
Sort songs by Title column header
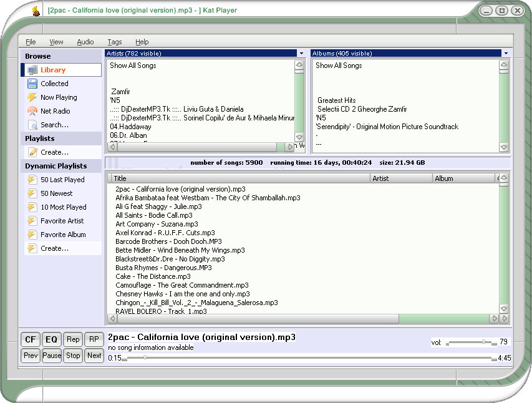[239, 178]
